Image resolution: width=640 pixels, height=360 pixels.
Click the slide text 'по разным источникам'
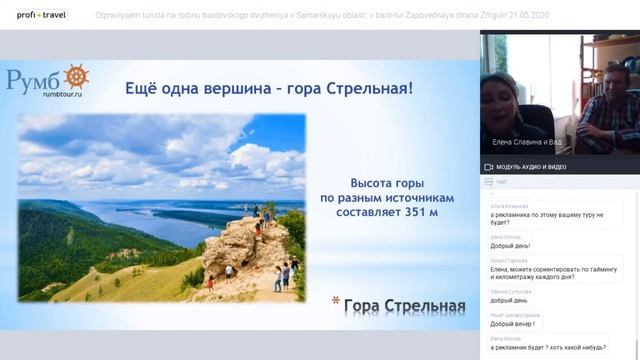point(387,198)
